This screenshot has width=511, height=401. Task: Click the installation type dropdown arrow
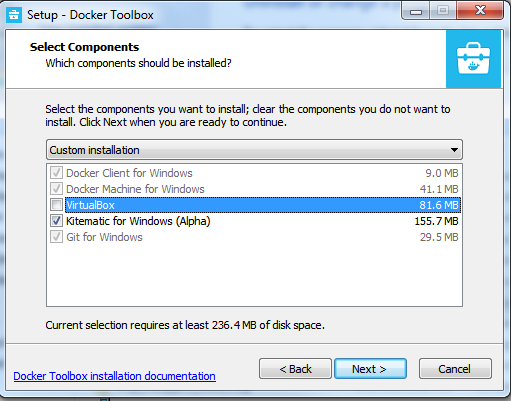pyautogui.click(x=454, y=150)
